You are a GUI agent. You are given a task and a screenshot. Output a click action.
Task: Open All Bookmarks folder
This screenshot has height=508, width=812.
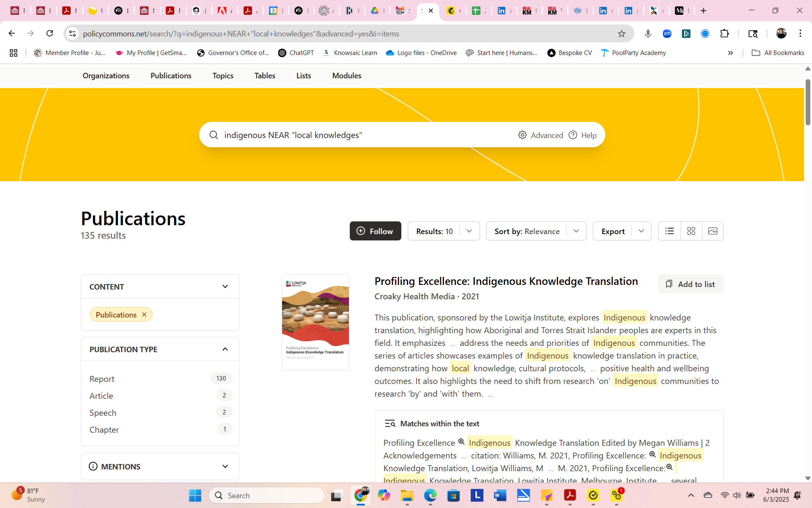pos(778,53)
